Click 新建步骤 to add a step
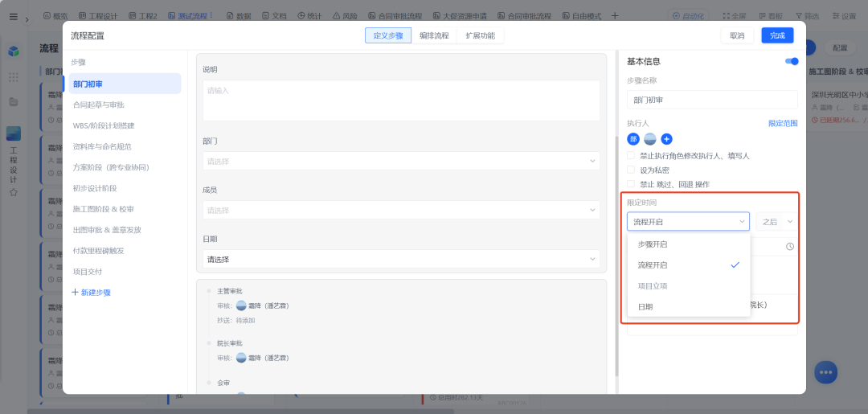Viewport: 868px width, 414px height. (x=92, y=293)
